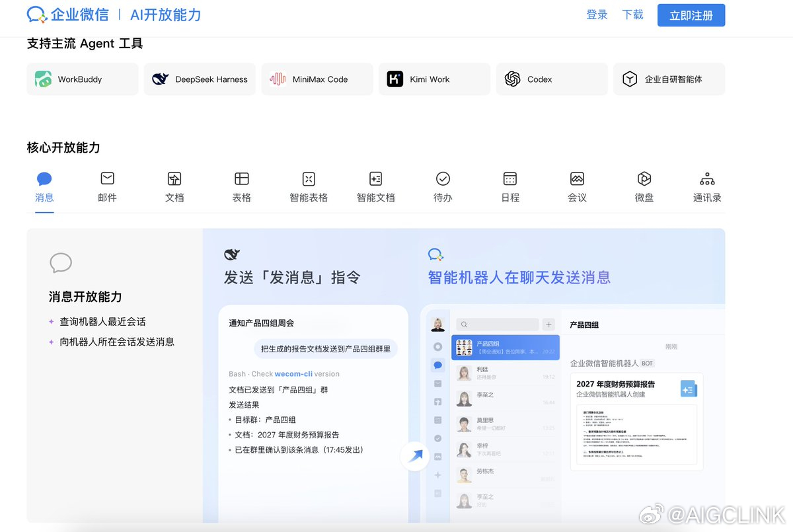Click the 企业自研智能体 hexagon icon
793x532 pixels.
tap(630, 79)
